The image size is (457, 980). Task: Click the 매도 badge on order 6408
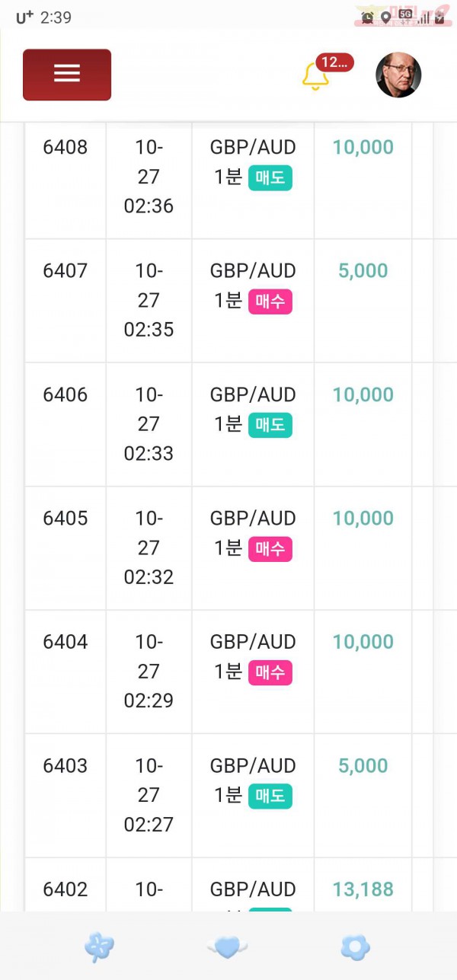[x=270, y=178]
